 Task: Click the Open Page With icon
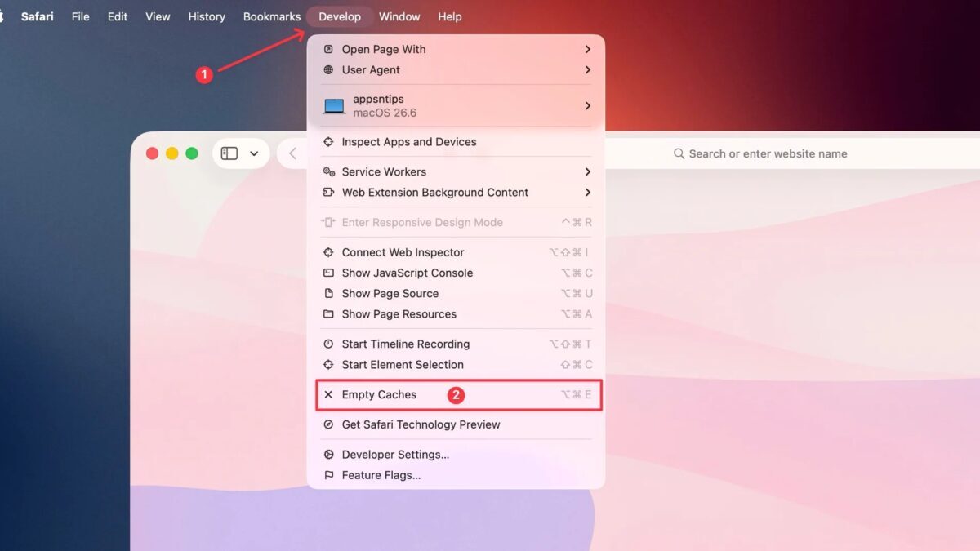pyautogui.click(x=328, y=49)
